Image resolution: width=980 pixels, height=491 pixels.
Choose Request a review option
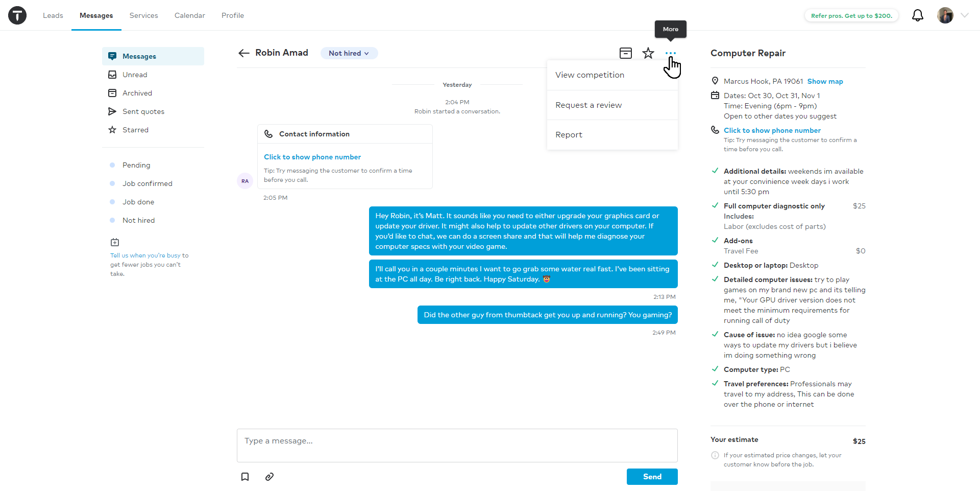point(589,105)
